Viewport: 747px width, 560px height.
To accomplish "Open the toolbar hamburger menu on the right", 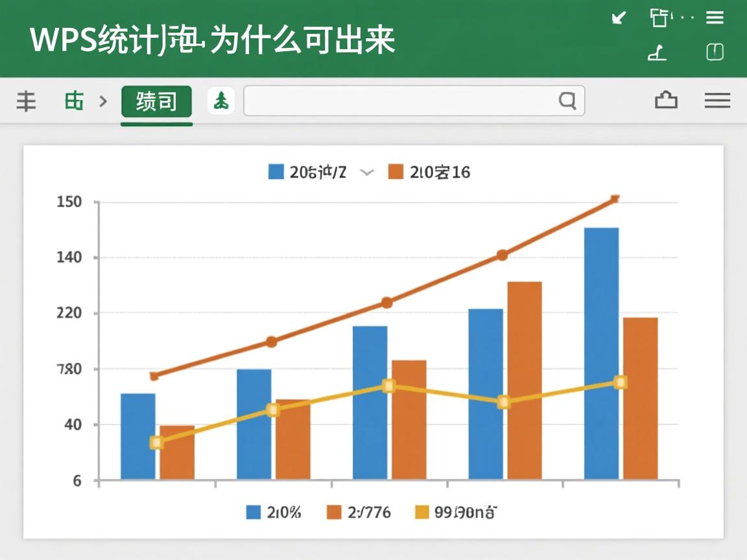I will point(717,101).
